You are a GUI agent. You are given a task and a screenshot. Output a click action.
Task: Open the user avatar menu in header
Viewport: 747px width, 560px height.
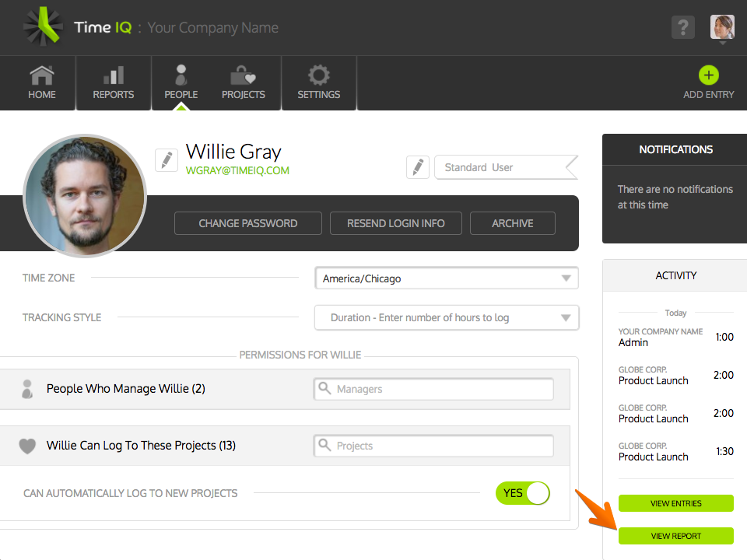coord(722,28)
